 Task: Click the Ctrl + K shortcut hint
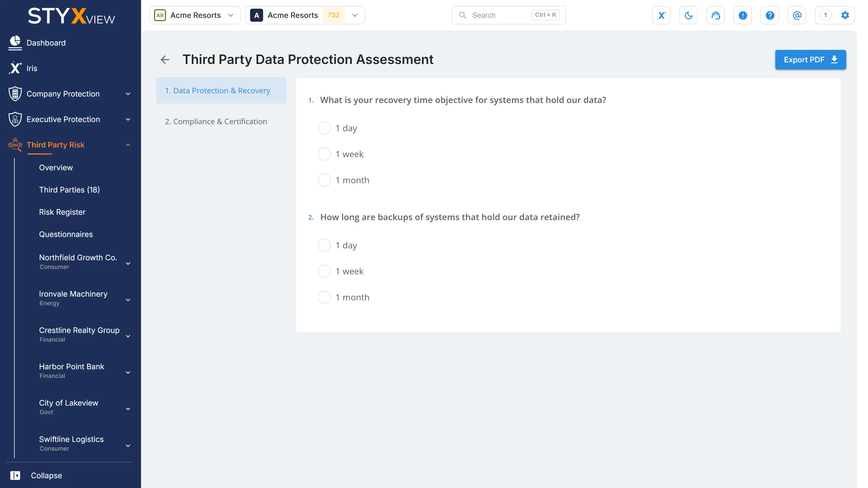pyautogui.click(x=545, y=15)
